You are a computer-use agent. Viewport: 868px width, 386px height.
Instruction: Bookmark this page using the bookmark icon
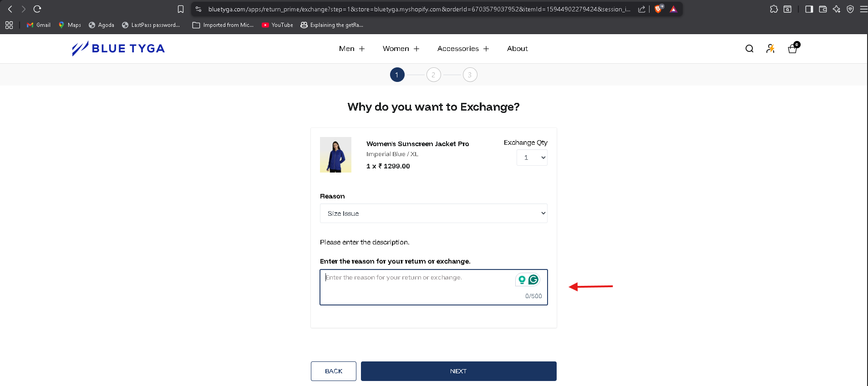[x=181, y=9]
